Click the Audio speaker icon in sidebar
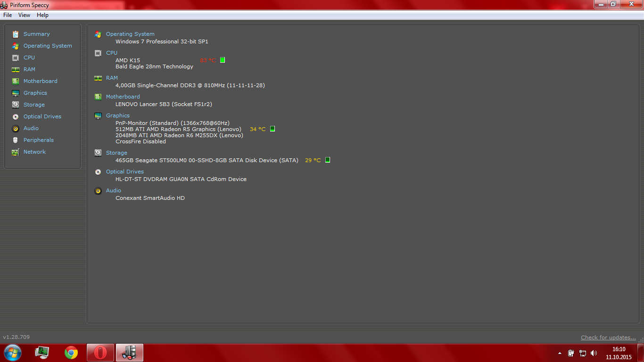The width and height of the screenshot is (644, 362). (x=16, y=128)
